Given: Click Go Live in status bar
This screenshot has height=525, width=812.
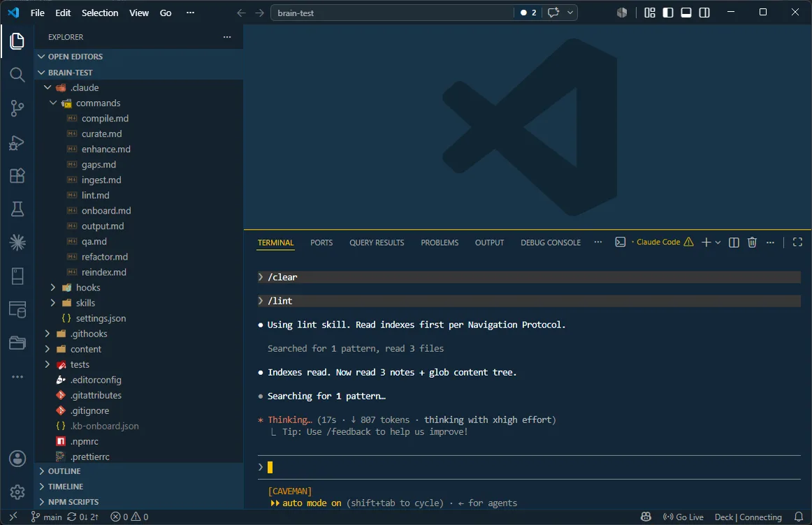Looking at the screenshot, I should pyautogui.click(x=683, y=517).
